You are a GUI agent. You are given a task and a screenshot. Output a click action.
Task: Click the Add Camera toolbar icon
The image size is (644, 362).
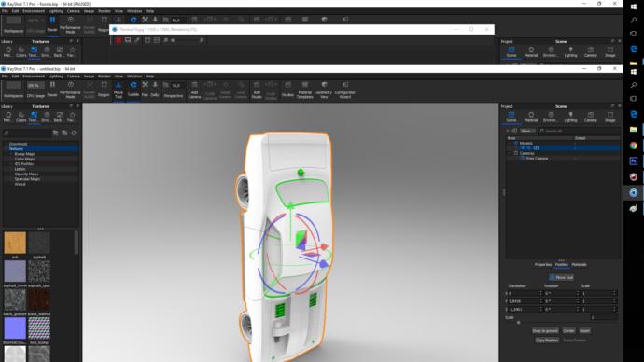pos(195,90)
